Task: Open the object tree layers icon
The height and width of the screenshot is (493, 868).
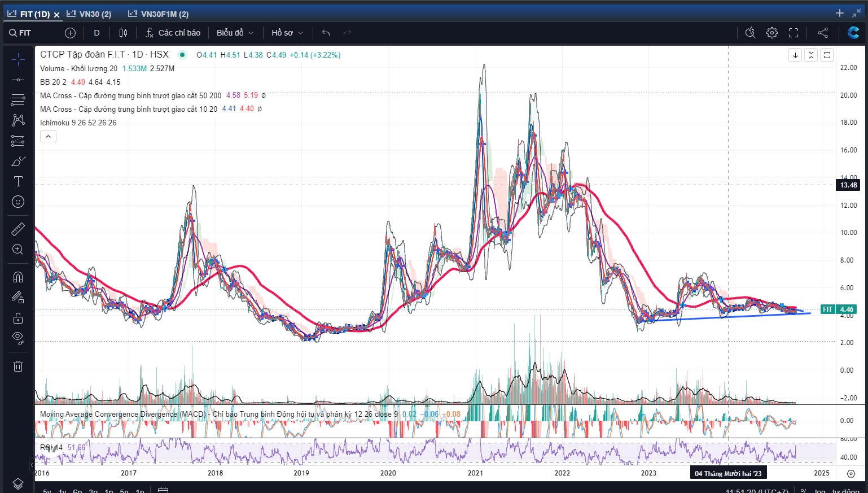Action: [18, 484]
